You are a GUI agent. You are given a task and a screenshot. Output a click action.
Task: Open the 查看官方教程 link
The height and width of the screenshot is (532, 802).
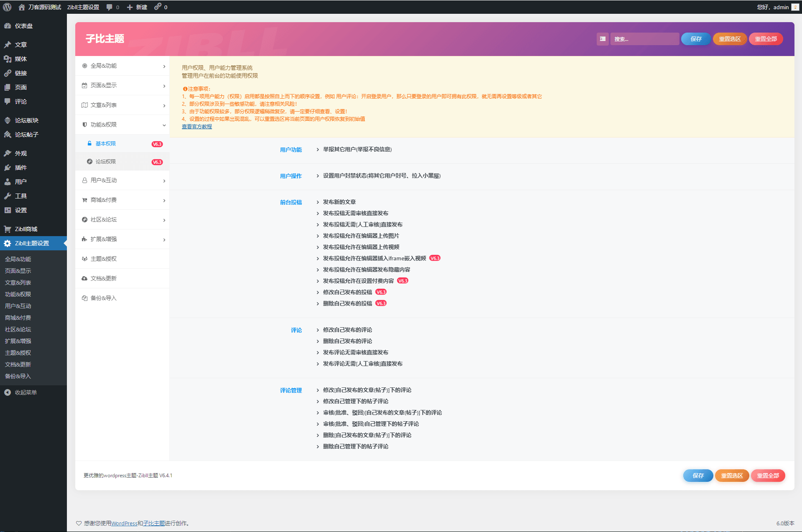197,126
